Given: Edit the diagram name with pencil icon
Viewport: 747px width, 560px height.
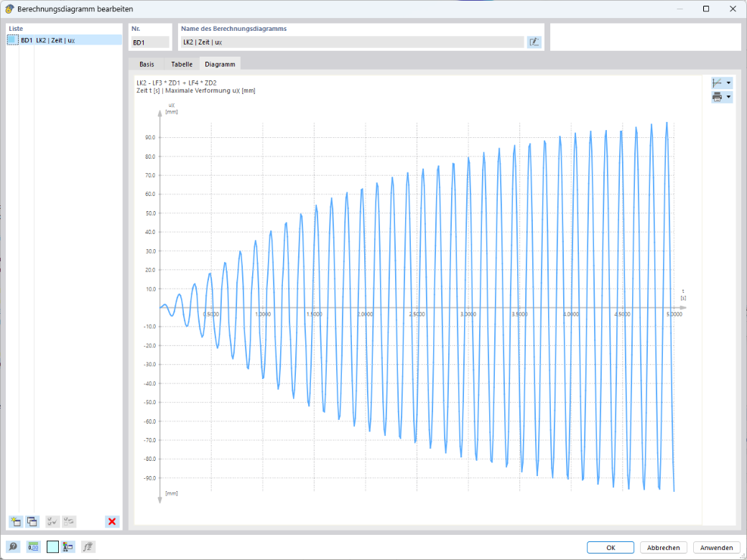Looking at the screenshot, I should (534, 42).
